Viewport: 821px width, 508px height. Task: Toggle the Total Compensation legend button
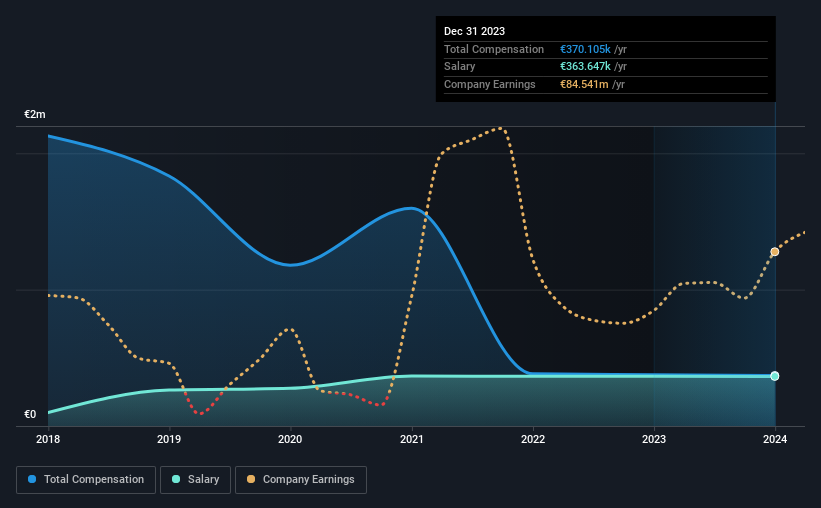[x=86, y=480]
